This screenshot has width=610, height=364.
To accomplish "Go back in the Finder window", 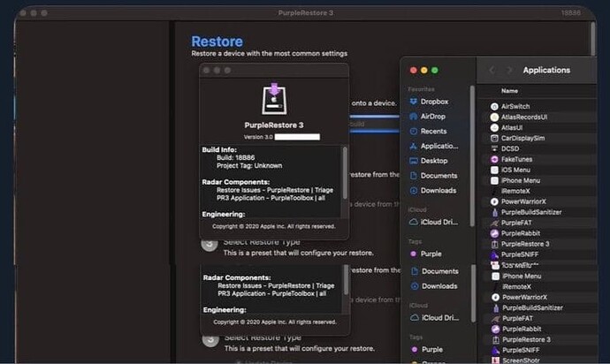I will click(492, 70).
